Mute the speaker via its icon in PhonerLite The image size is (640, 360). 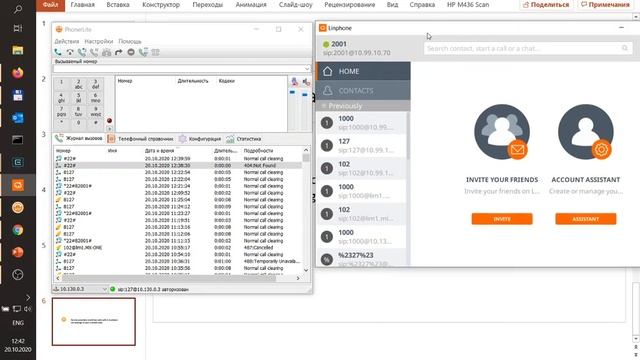[x=306, y=81]
